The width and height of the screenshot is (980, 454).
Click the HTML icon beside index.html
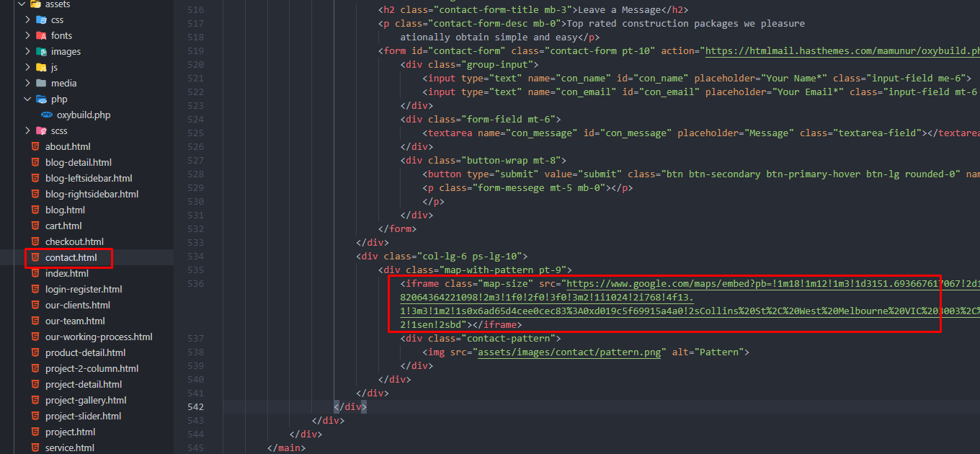point(35,274)
